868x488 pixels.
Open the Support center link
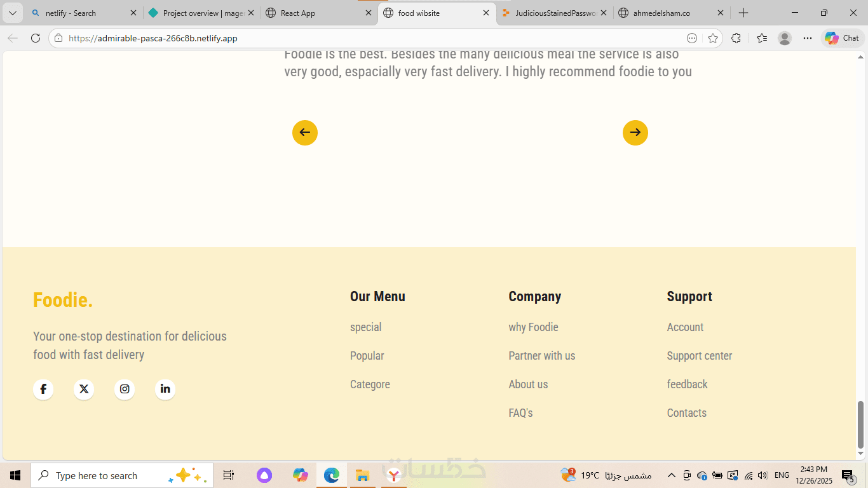point(700,356)
